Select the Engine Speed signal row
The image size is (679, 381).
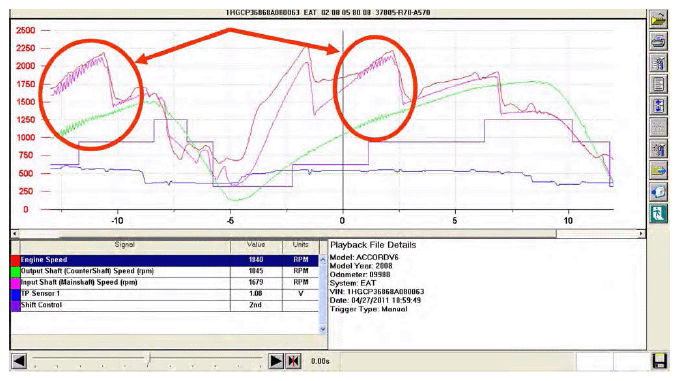(165, 260)
